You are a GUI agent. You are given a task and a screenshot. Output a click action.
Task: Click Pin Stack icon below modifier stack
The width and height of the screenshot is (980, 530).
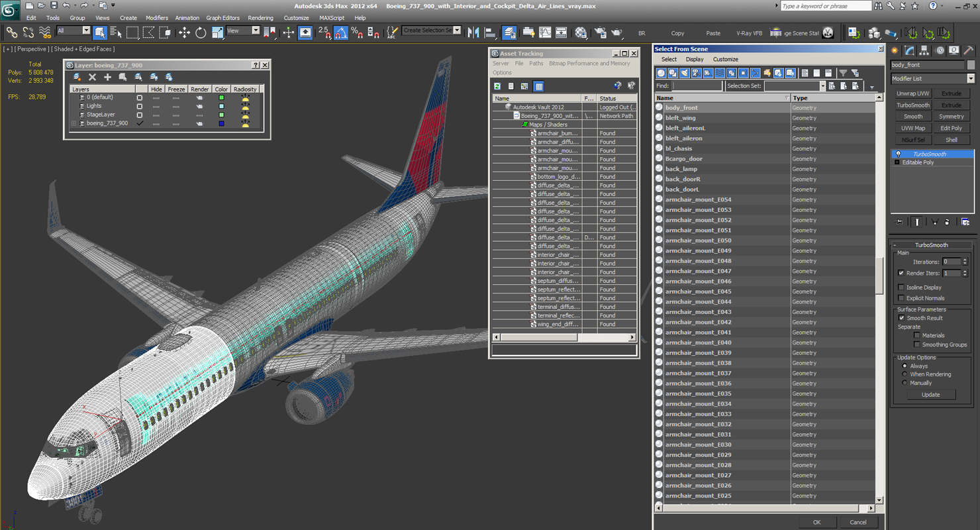pos(899,222)
